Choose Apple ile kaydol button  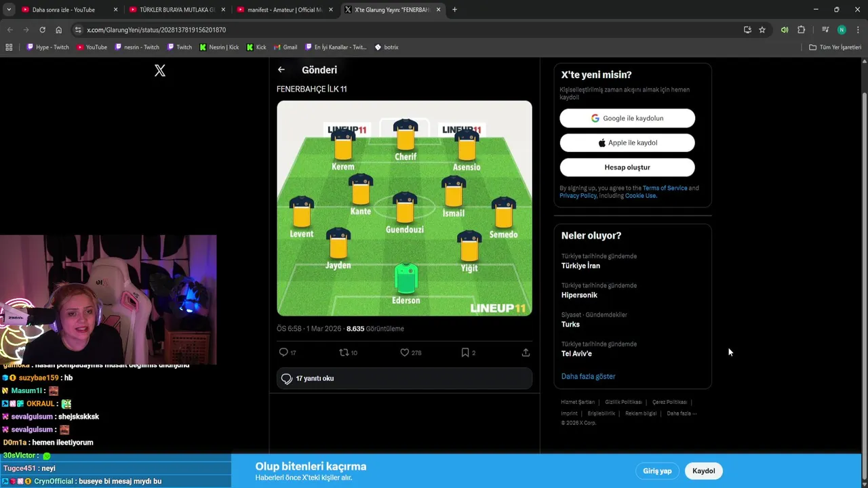click(627, 143)
